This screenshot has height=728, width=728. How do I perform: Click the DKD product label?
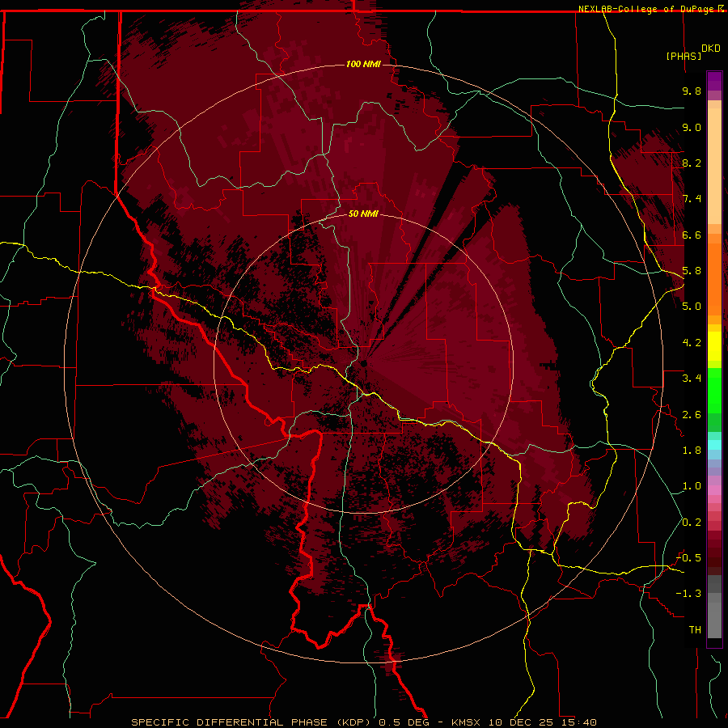coord(711,49)
